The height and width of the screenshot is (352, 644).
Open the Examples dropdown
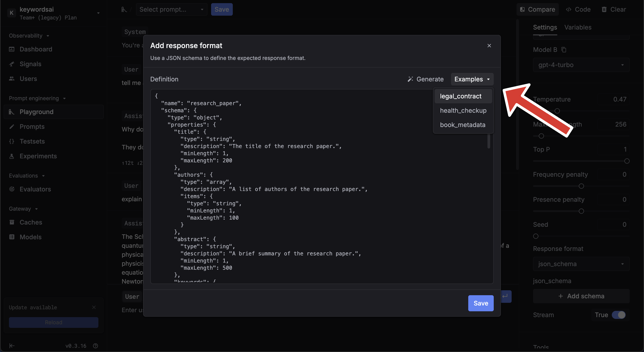point(472,79)
